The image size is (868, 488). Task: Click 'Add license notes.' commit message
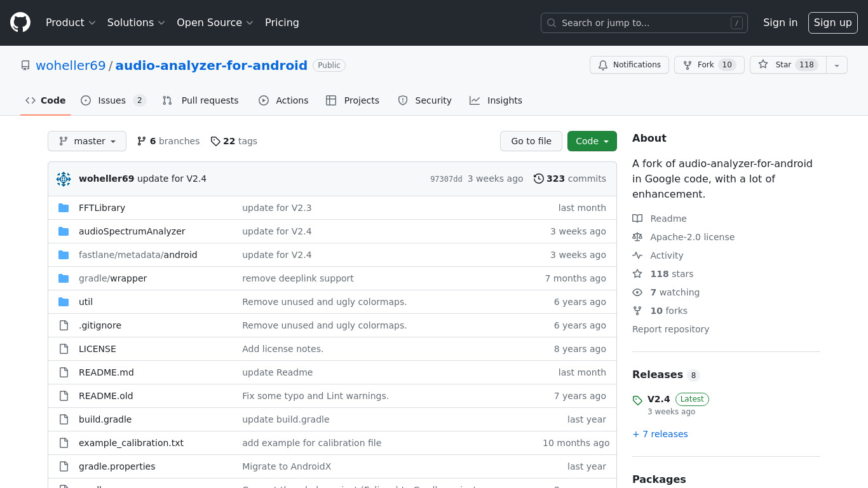pos(283,349)
